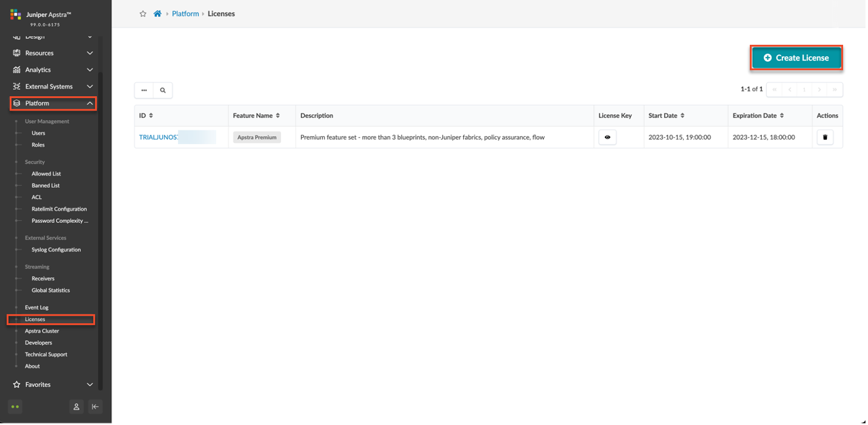This screenshot has width=868, height=425.
Task: Show the license key with eye icon
Action: (x=607, y=137)
